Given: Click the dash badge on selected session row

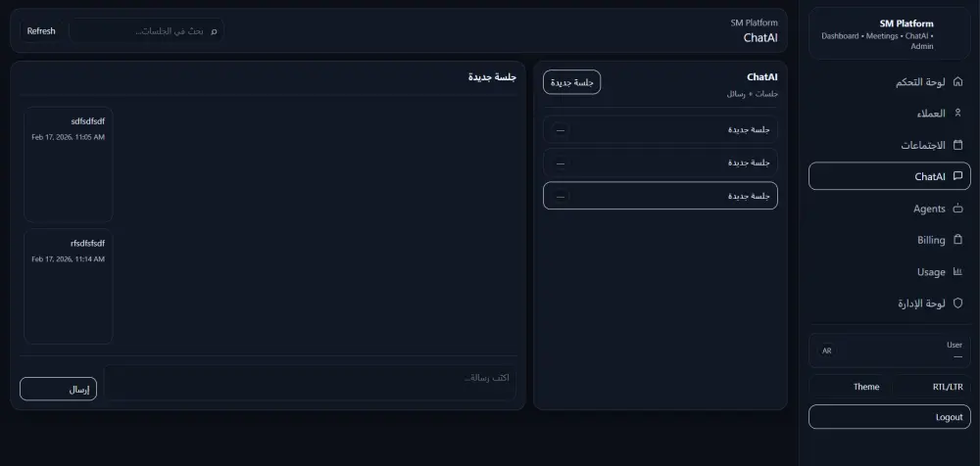Looking at the screenshot, I should [561, 196].
